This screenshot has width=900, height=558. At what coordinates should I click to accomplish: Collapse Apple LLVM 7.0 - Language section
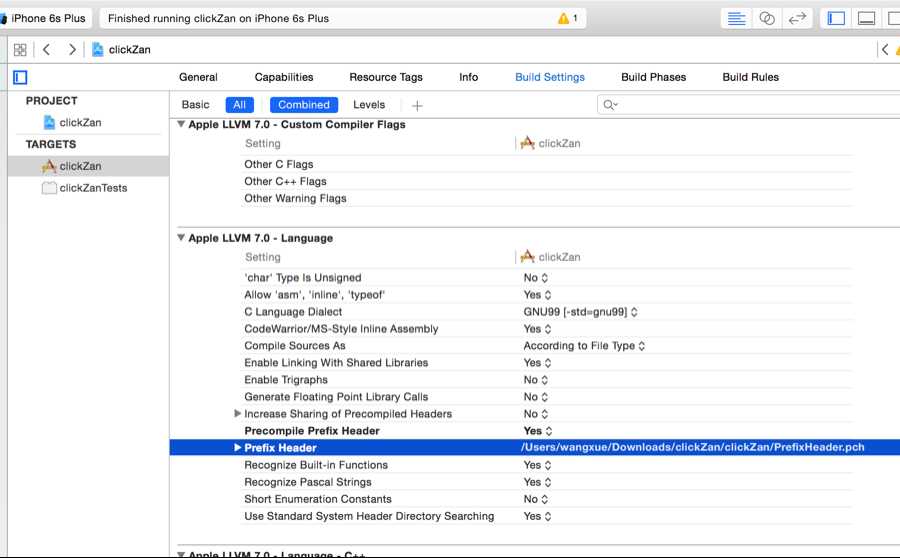pos(181,237)
